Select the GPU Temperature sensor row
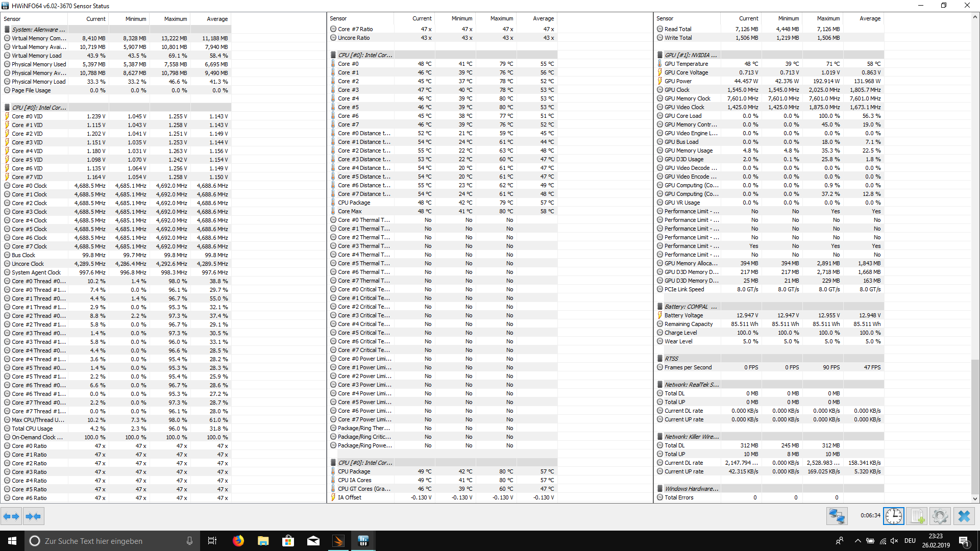 pyautogui.click(x=686, y=64)
